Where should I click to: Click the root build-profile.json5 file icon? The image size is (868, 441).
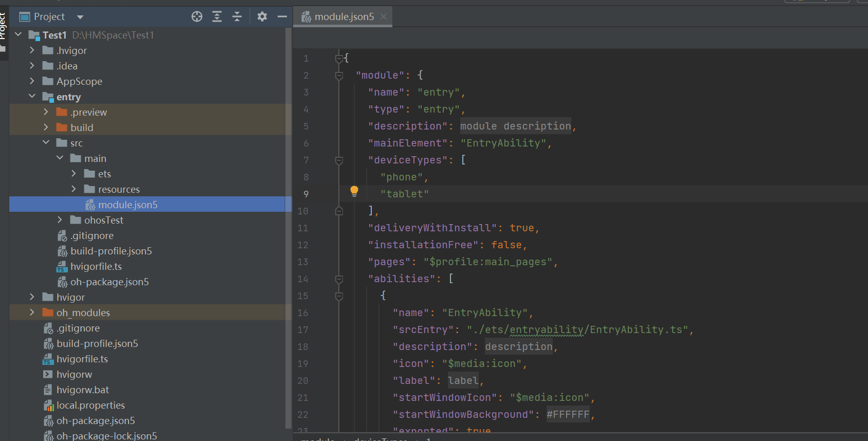tap(48, 343)
